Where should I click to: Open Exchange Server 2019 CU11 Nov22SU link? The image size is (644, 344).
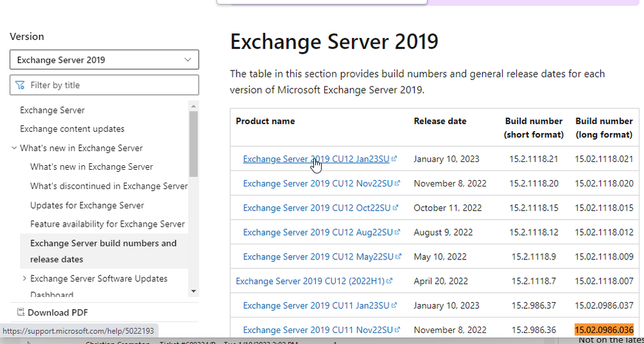318,330
